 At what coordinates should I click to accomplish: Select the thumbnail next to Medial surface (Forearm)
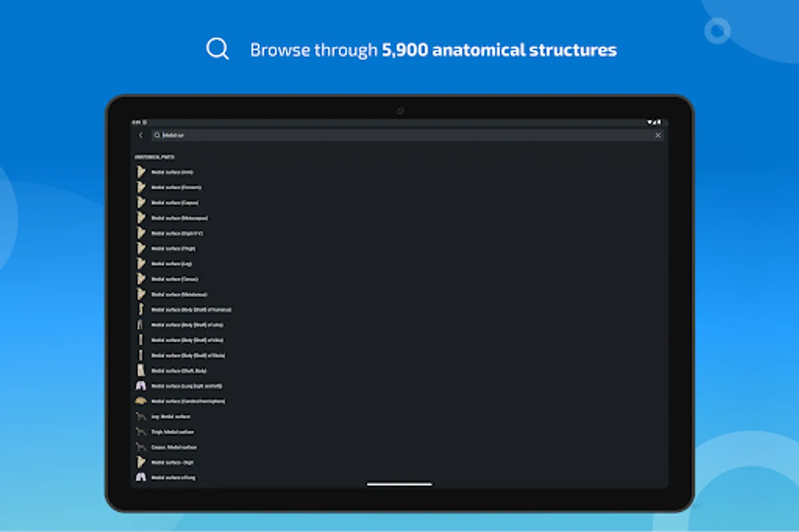pos(141,187)
